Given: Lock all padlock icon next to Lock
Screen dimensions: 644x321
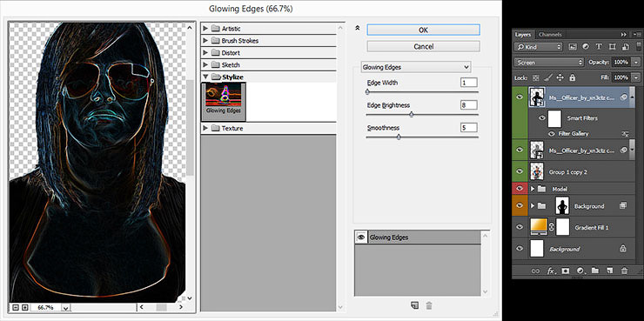Looking at the screenshot, I should [x=573, y=77].
